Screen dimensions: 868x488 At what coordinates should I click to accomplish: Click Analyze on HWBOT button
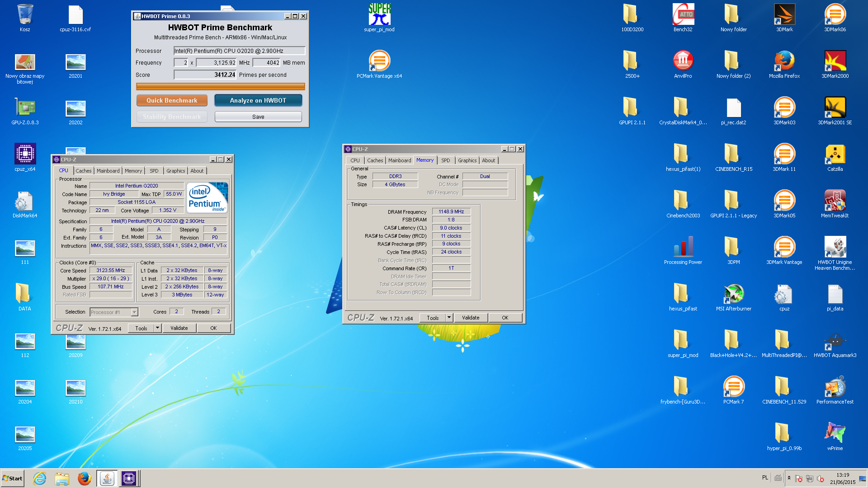[258, 100]
